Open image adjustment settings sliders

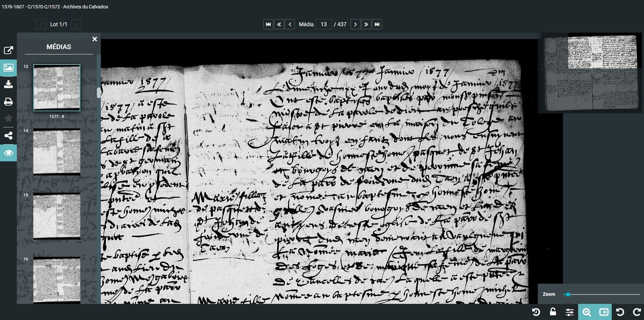pos(570,312)
